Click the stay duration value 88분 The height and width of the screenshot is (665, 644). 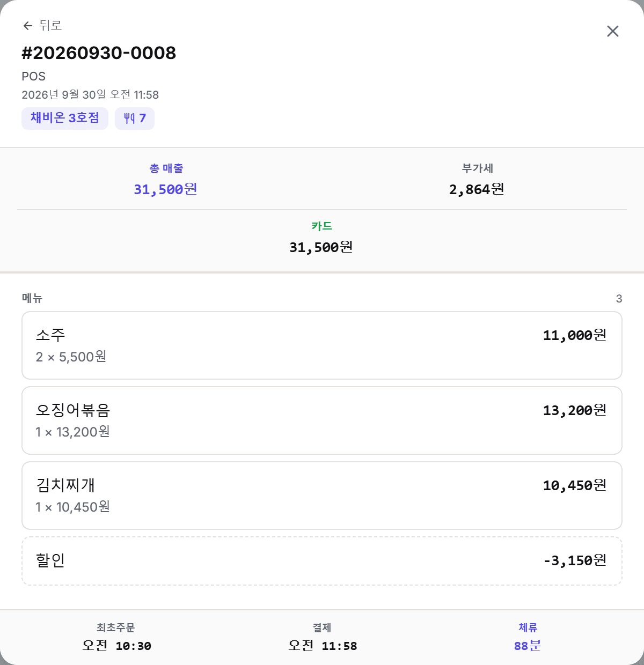[x=528, y=646]
